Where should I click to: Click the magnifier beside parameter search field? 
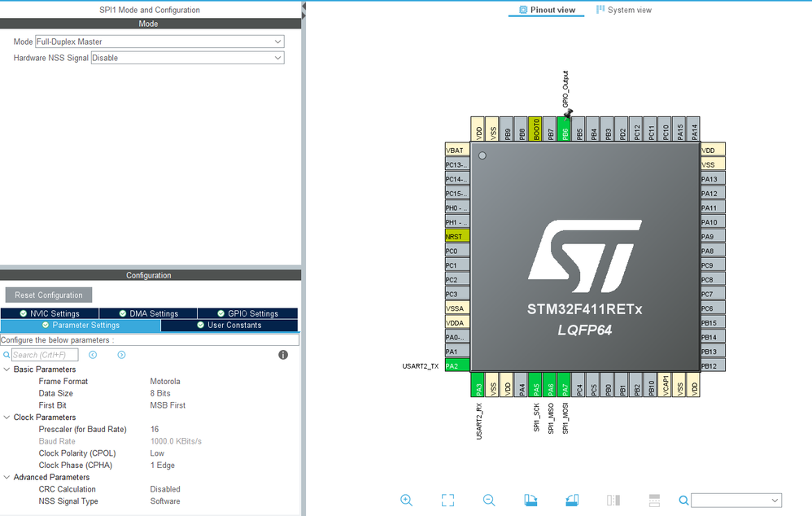(x=7, y=355)
